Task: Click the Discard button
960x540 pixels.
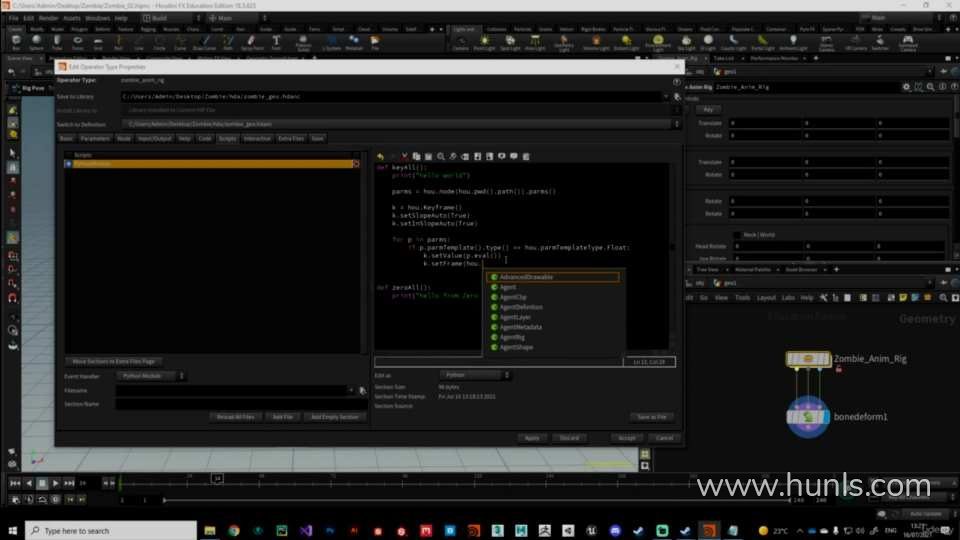Action: [569, 438]
